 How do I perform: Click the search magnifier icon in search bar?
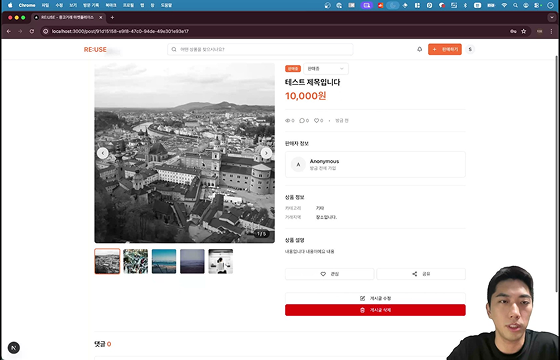(x=174, y=49)
